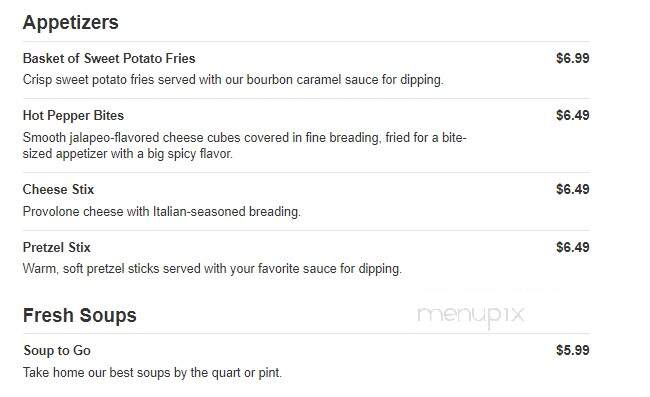Image resolution: width=650 pixels, height=397 pixels.
Task: Click the Cheese Stix $6.49 price
Action: pyautogui.click(x=572, y=189)
